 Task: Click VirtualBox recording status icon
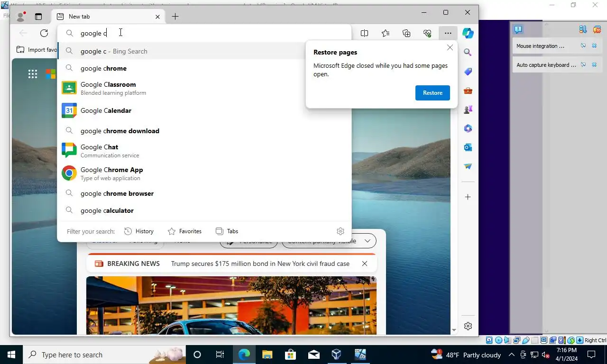[553, 340]
